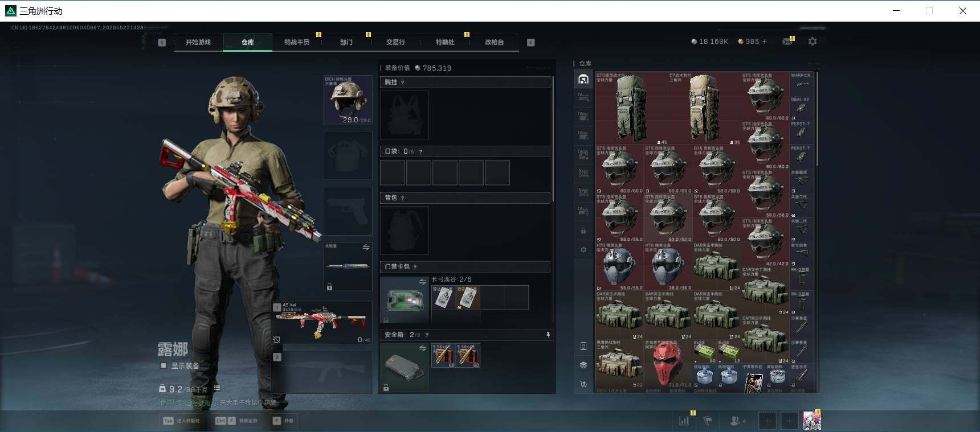Click the loadout panel scrollbar

coord(553,139)
